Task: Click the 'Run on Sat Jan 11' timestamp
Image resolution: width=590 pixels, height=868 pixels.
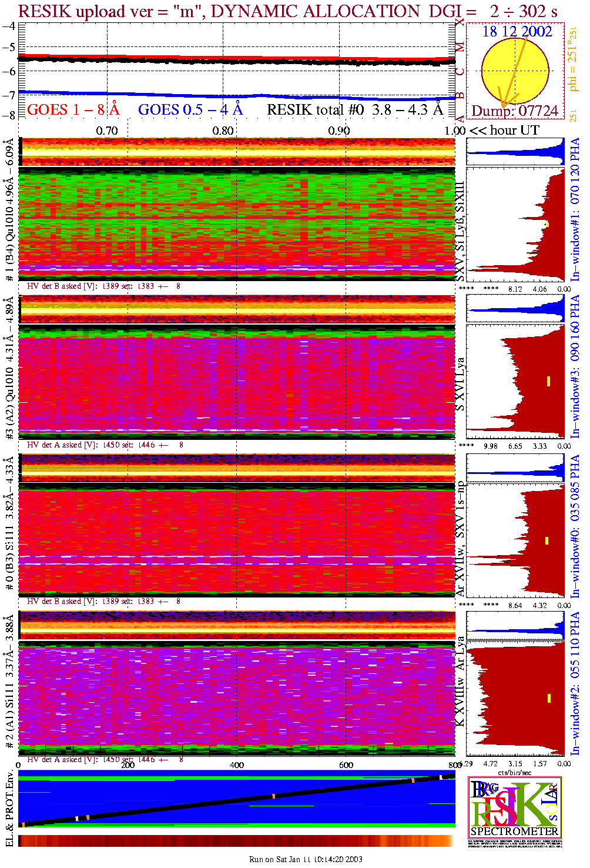Action: coord(306,859)
